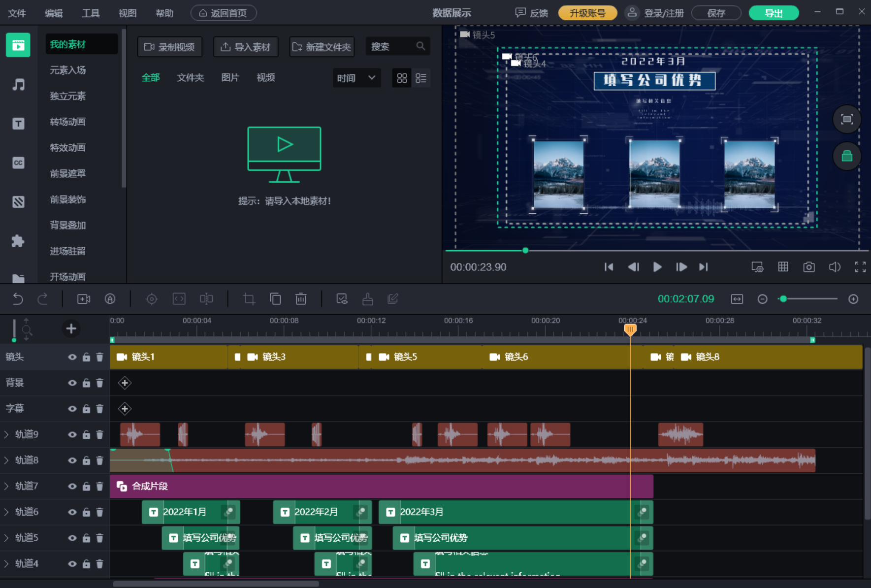Click the preview progress bar handle

coord(525,250)
